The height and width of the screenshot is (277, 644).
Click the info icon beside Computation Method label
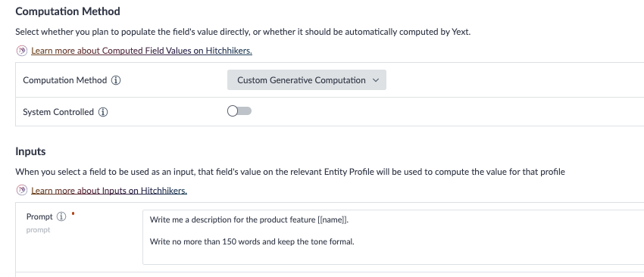(x=116, y=80)
